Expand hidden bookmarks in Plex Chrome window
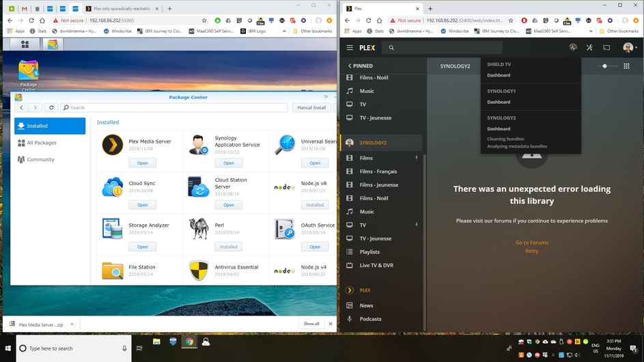The width and height of the screenshot is (644, 362). 591,31
